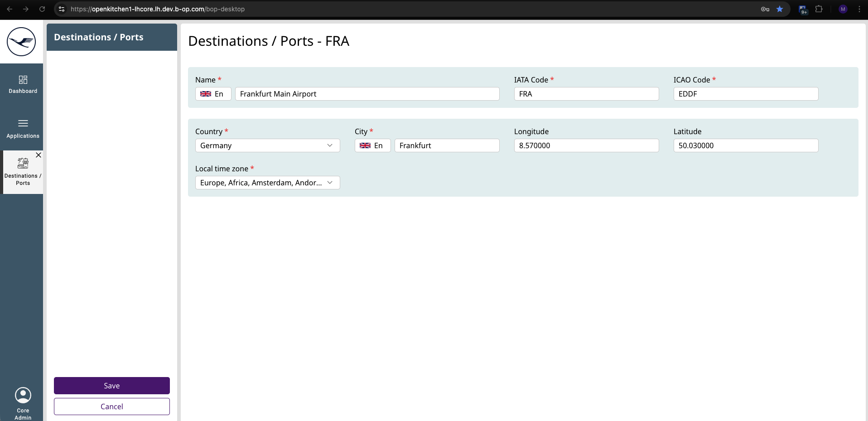Expand the Country dropdown showing Germany
Image resolution: width=868 pixels, height=421 pixels.
[x=267, y=145]
